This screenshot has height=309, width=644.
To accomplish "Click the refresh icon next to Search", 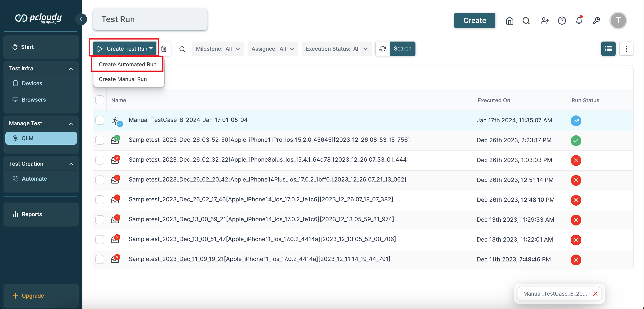I will (383, 49).
